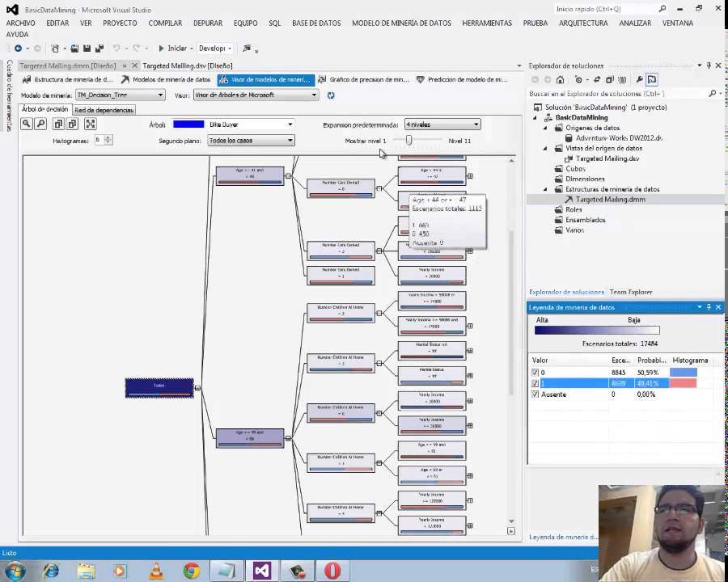Toggle the checkbox for value 0 in legend
The width and height of the screenshot is (728, 582).
point(535,373)
